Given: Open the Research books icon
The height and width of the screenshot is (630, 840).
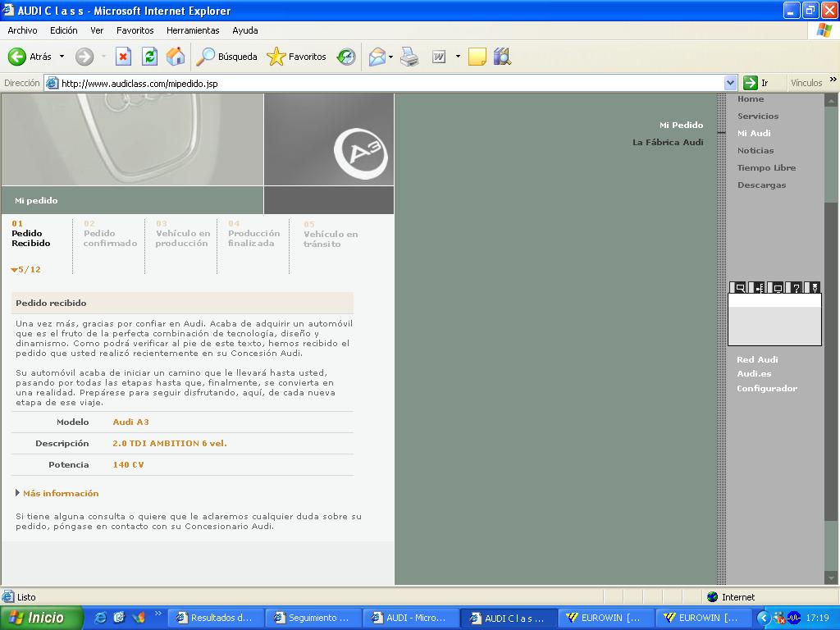Looking at the screenshot, I should click(x=502, y=57).
